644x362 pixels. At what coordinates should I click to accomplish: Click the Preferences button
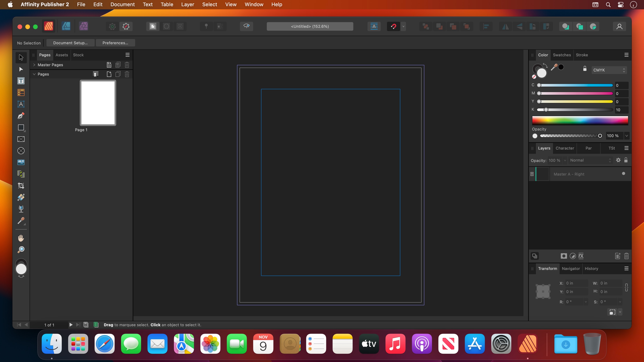115,43
